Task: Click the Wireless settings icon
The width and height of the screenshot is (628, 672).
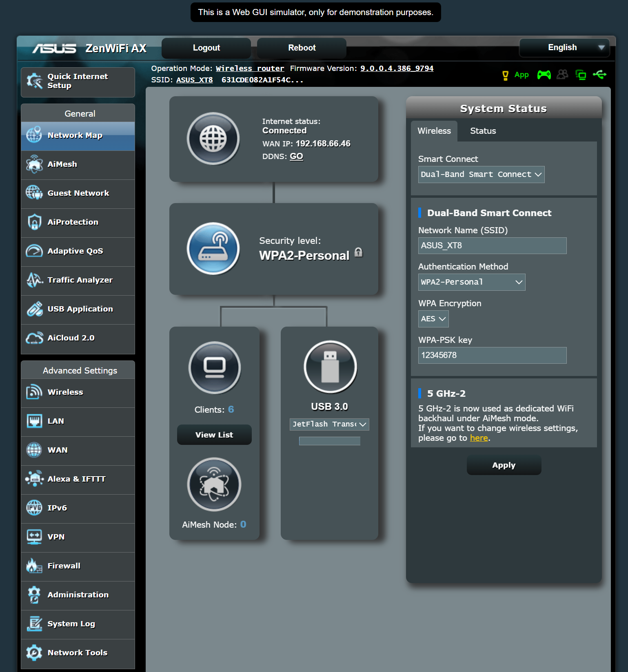Action: pyautogui.click(x=34, y=392)
